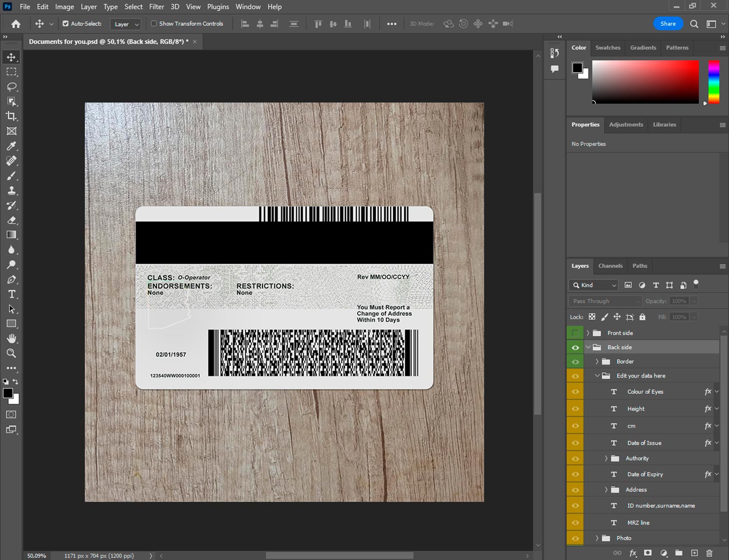
Task: Expand the Border layer group
Action: pyautogui.click(x=597, y=362)
